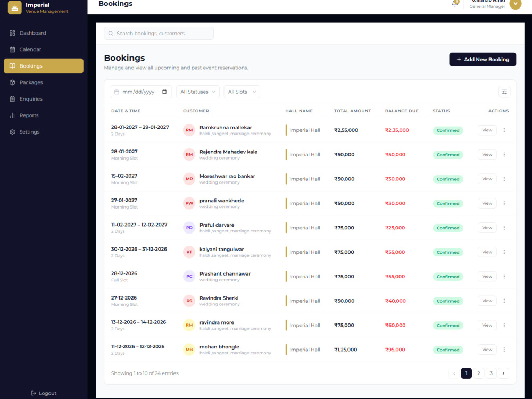The height and width of the screenshot is (399, 532).
Task: Click the Imperial venue logo icon
Action: (14, 8)
